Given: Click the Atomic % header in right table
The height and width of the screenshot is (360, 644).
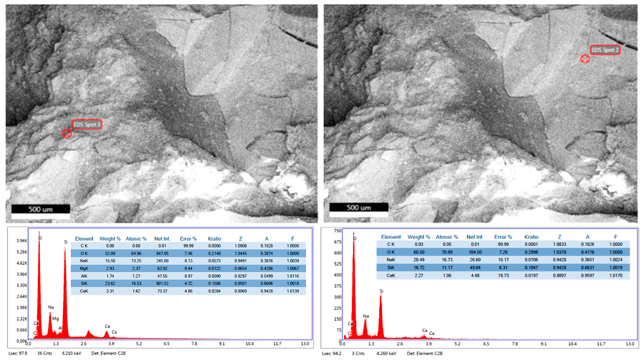Looking at the screenshot, I should tap(447, 237).
